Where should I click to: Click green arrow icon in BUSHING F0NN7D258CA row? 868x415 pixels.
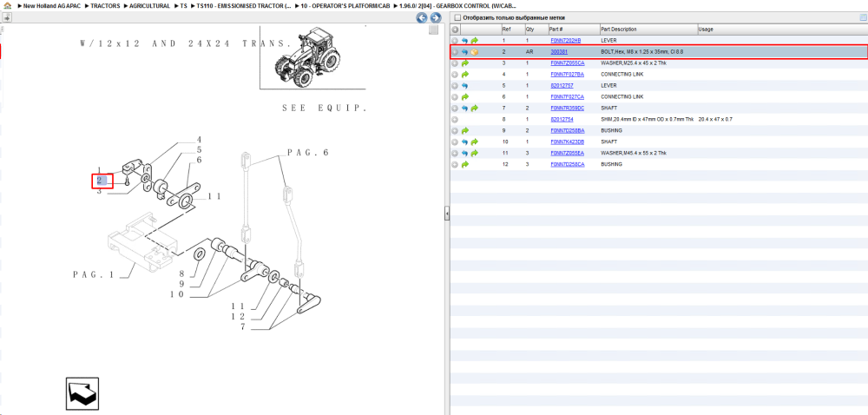tap(465, 164)
